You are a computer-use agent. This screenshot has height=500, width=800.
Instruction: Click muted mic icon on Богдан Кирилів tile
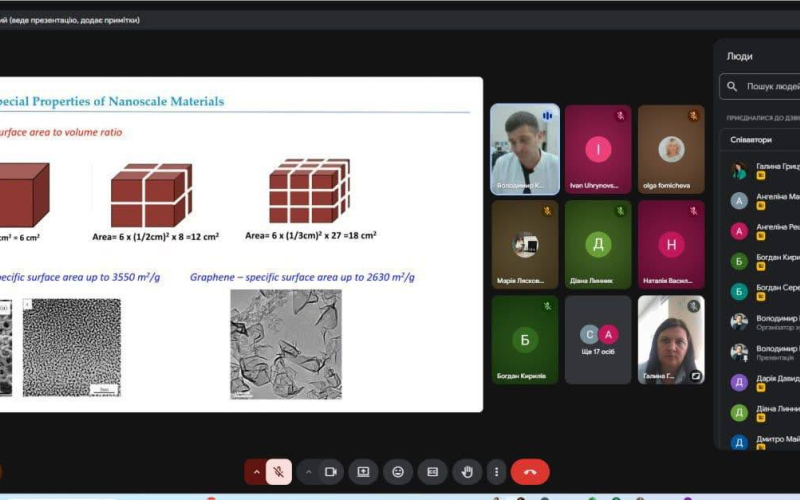click(547, 306)
